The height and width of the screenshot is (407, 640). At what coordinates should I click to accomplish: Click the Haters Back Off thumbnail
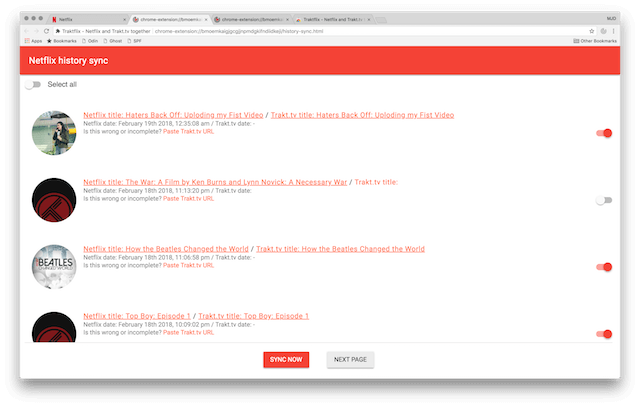54,133
